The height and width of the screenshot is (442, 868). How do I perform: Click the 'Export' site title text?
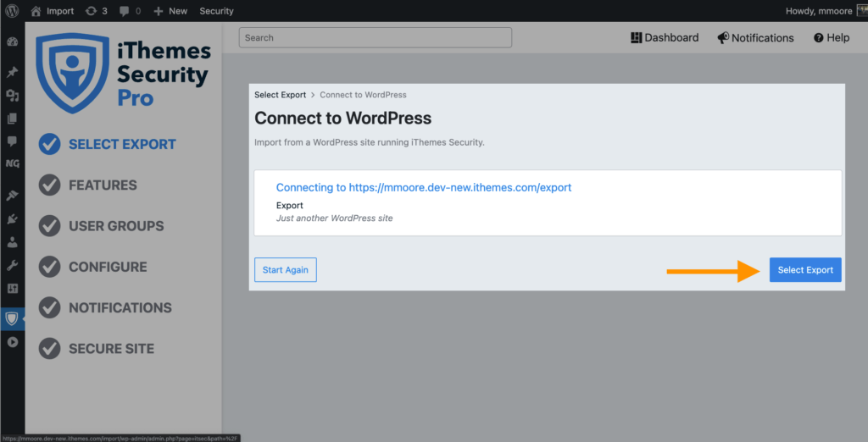click(x=290, y=205)
